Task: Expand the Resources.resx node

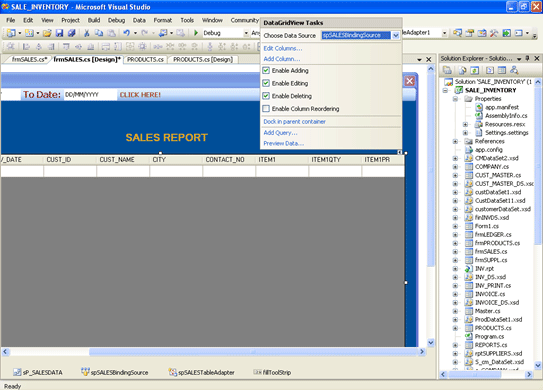Action: coord(465,124)
